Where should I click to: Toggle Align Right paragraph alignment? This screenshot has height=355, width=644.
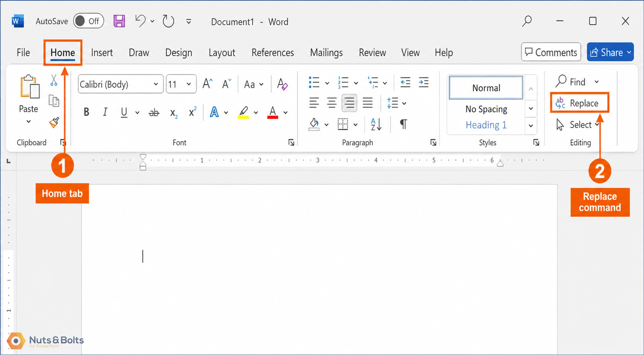(349, 103)
